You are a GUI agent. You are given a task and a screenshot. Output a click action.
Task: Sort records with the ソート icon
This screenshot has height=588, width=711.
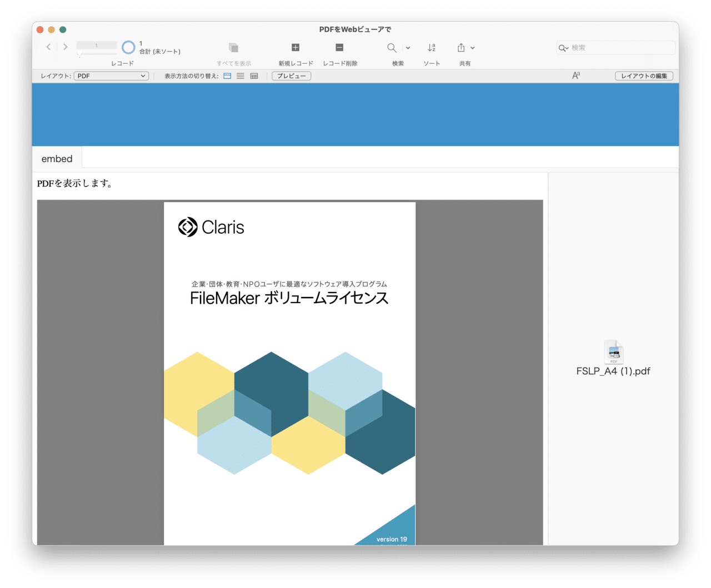coord(432,47)
